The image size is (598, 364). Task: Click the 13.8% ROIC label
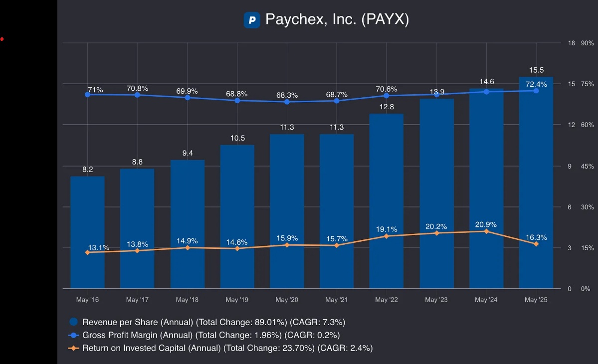(x=137, y=244)
